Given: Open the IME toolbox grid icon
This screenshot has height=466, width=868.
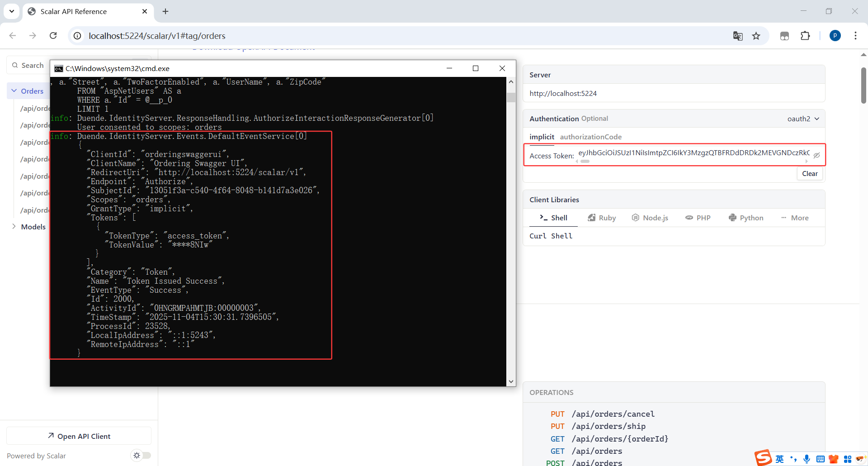Looking at the screenshot, I should (847, 459).
